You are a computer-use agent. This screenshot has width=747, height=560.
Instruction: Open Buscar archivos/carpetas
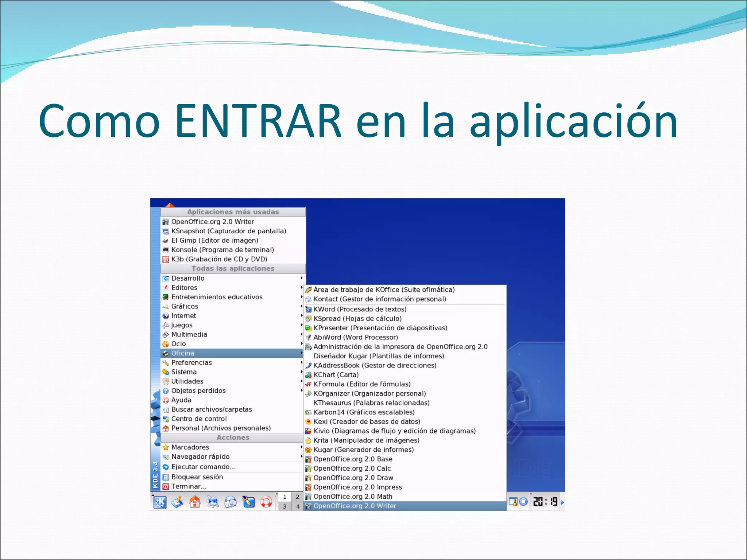pyautogui.click(x=232, y=409)
